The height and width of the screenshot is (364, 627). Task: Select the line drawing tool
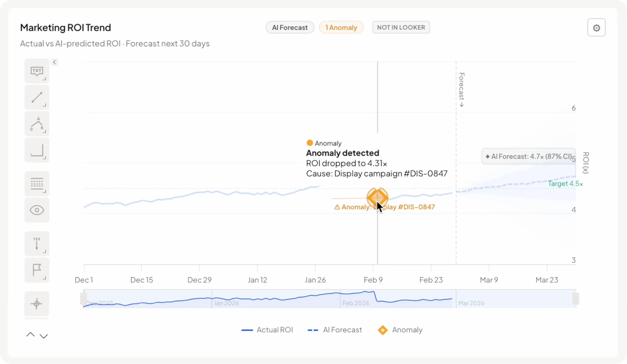click(37, 97)
